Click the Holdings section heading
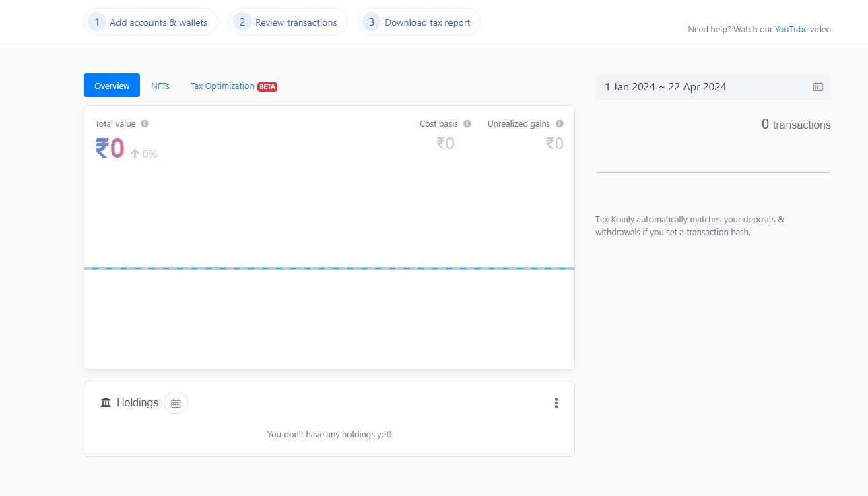 137,402
